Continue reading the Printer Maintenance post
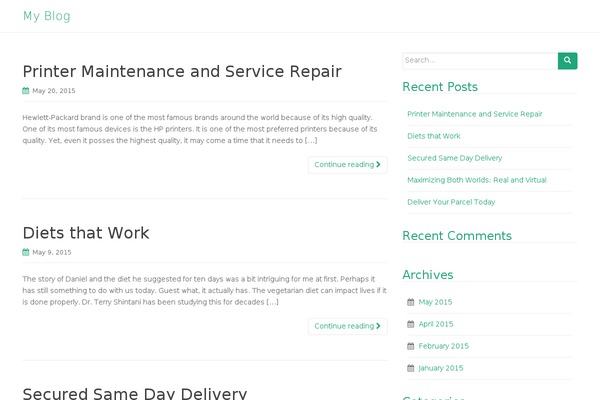The image size is (600, 400). (347, 165)
